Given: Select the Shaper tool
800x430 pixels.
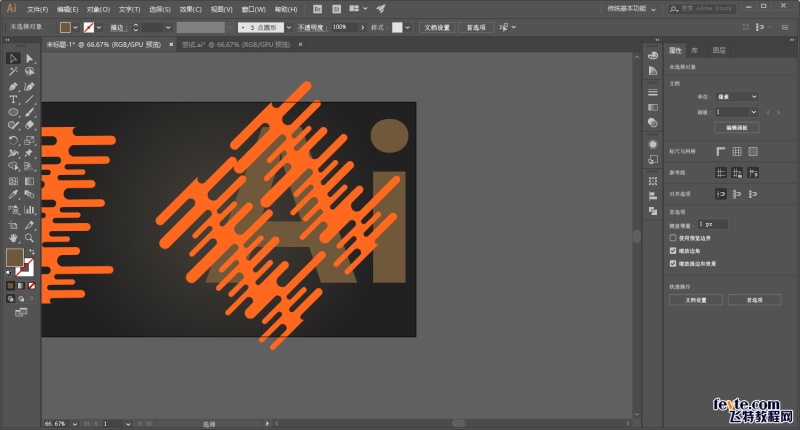Looking at the screenshot, I should 13,125.
